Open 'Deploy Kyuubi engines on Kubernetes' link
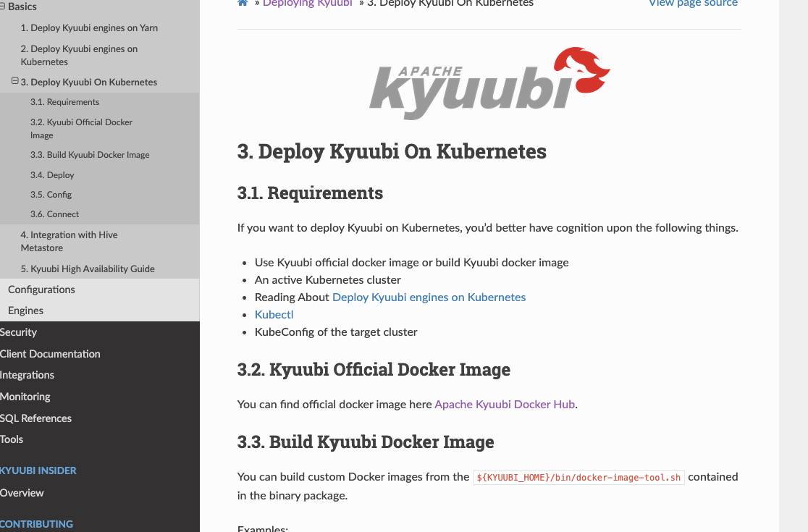Image resolution: width=808 pixels, height=532 pixels. click(x=429, y=297)
